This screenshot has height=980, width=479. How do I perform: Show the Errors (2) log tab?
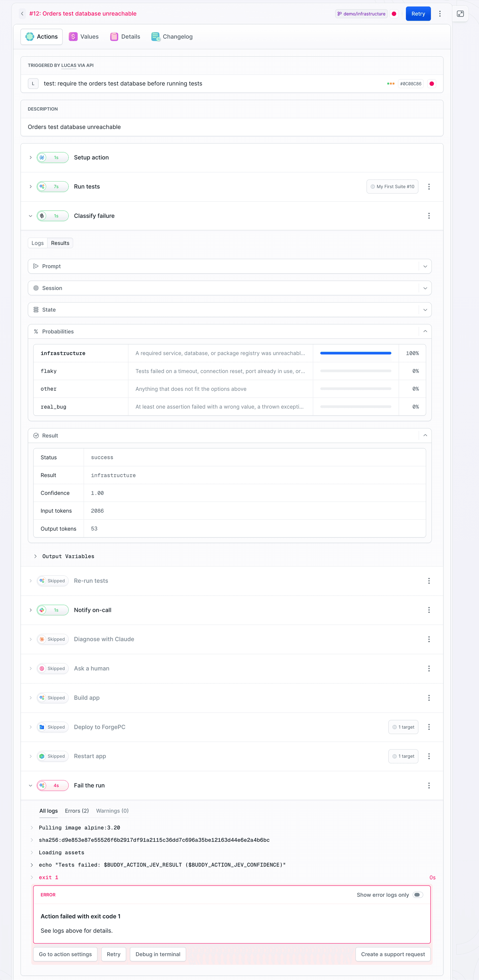tap(77, 811)
